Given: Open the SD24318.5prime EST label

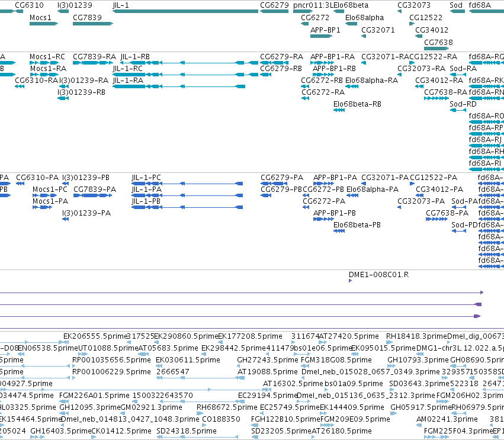Looking at the screenshot, I should (187, 431).
